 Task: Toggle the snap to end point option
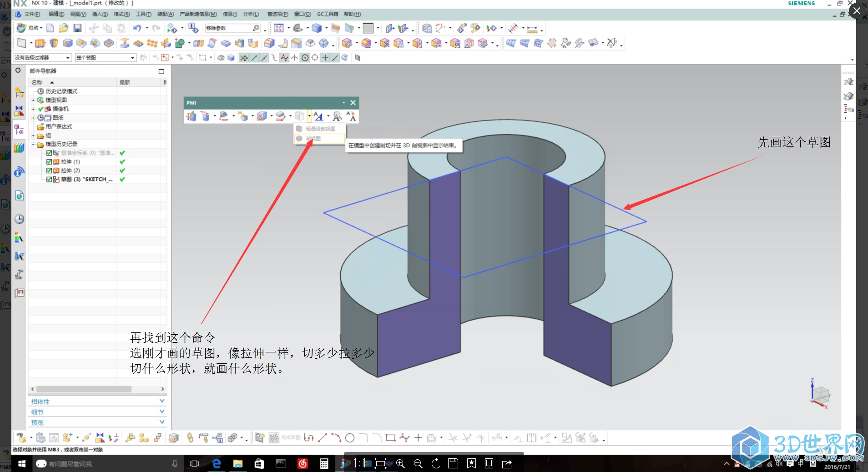pos(254,58)
